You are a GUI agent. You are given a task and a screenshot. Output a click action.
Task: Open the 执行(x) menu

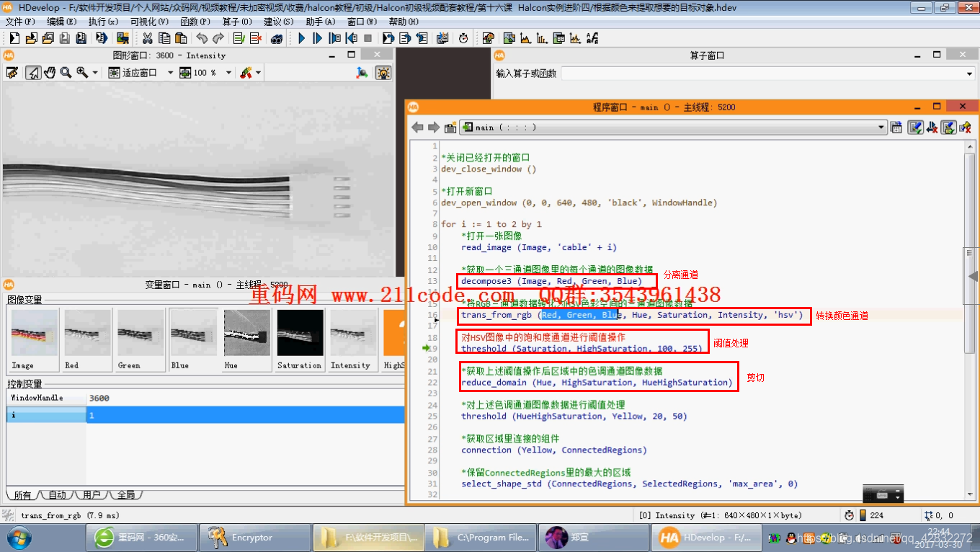pyautogui.click(x=104, y=22)
